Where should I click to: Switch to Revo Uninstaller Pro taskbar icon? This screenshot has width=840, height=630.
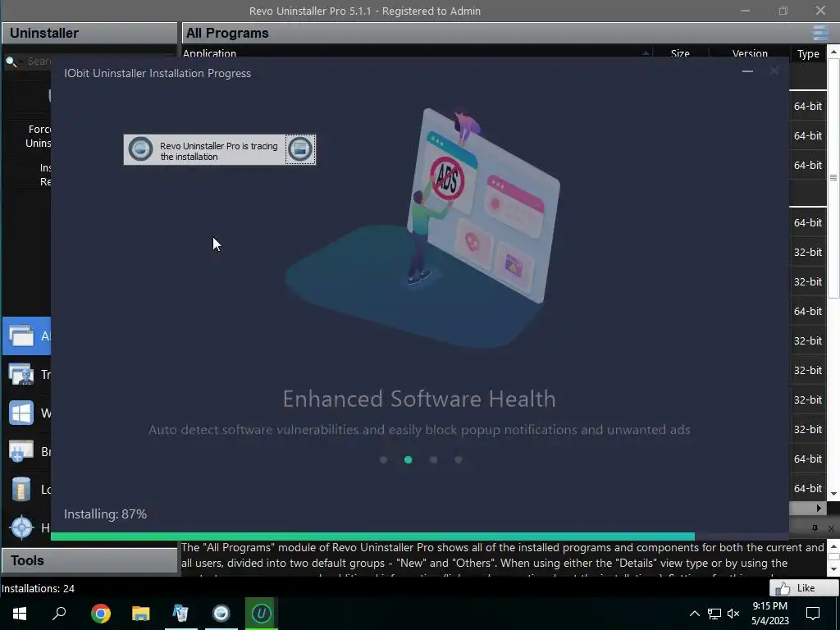click(180, 614)
